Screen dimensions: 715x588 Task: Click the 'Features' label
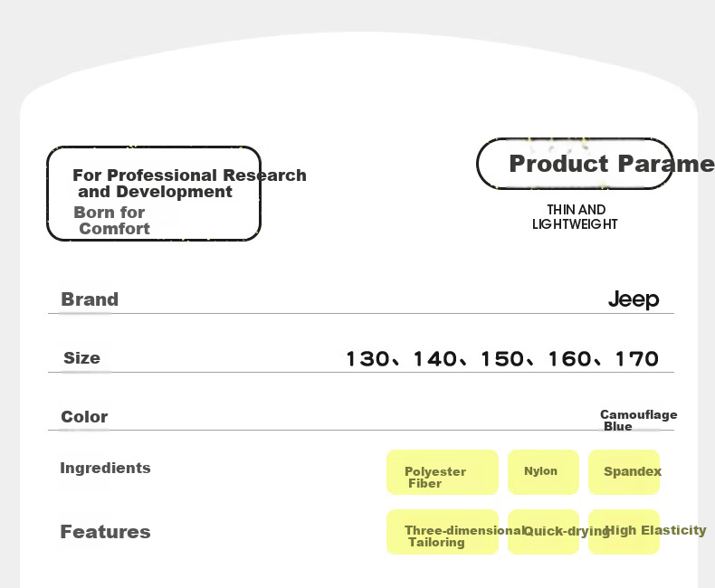click(x=105, y=532)
